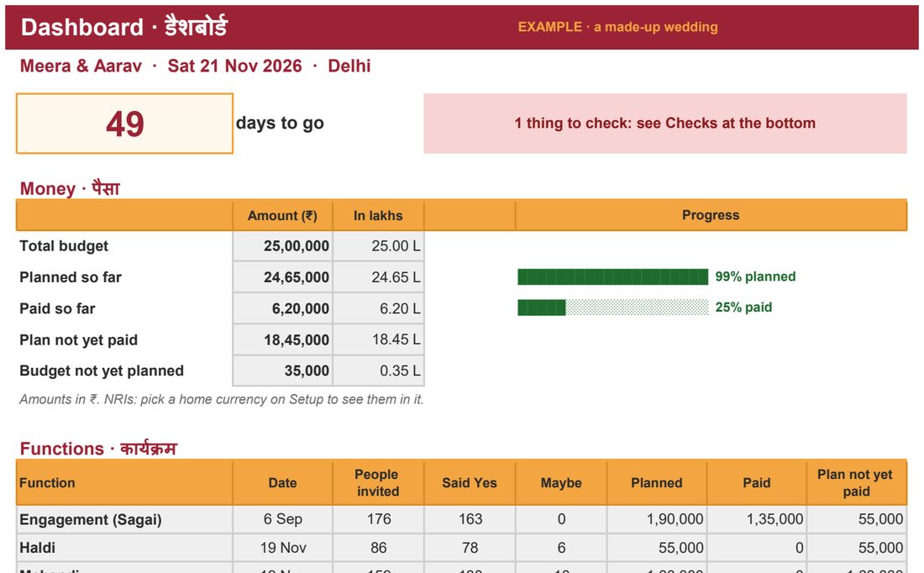Select the 24.65 L planned cell
This screenshot has width=924, height=573.
pyautogui.click(x=378, y=277)
